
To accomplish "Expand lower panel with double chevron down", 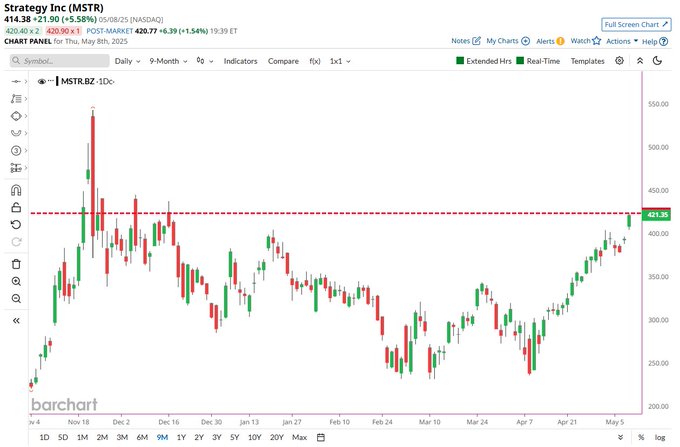I will coord(621,437).
